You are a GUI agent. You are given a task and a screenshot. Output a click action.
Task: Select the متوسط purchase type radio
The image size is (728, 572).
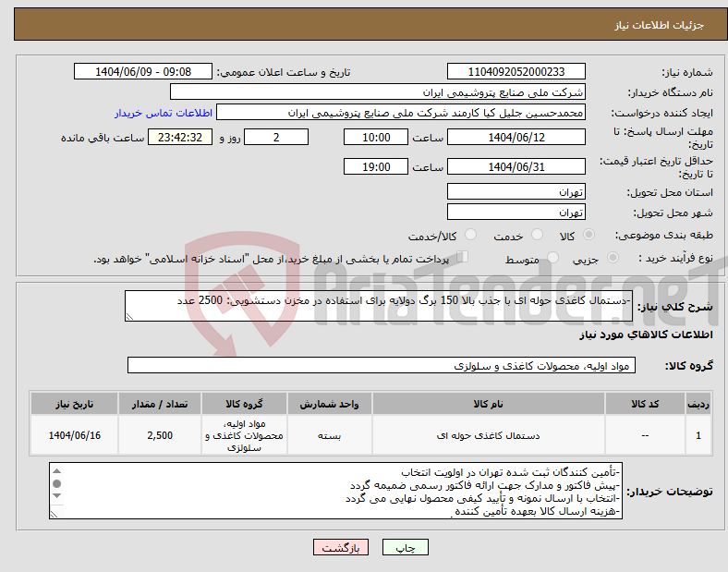tap(552, 258)
